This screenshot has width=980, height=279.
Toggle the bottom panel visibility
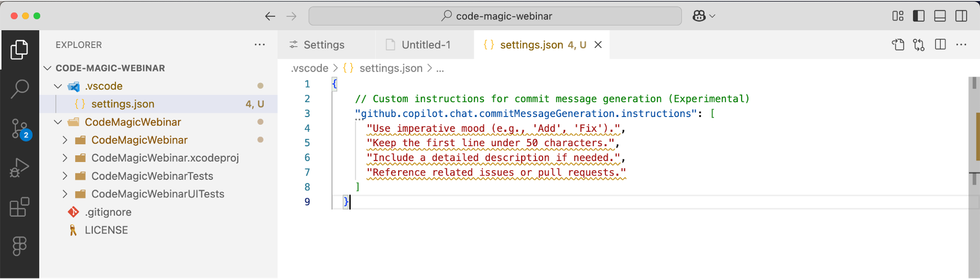pyautogui.click(x=940, y=16)
